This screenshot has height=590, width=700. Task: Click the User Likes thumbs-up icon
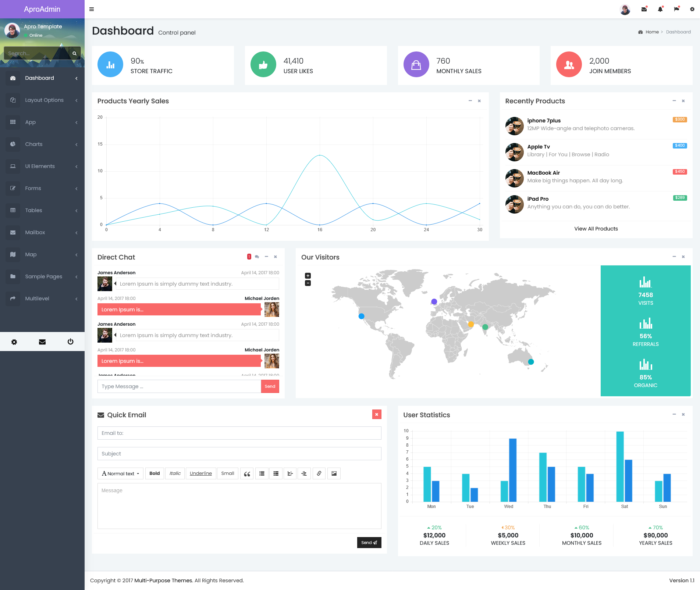[263, 64]
